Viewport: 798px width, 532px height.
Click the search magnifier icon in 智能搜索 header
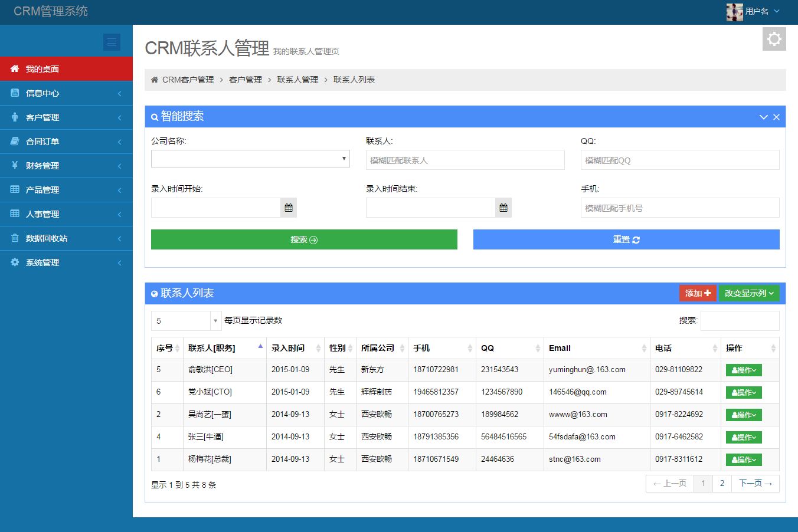coord(155,117)
